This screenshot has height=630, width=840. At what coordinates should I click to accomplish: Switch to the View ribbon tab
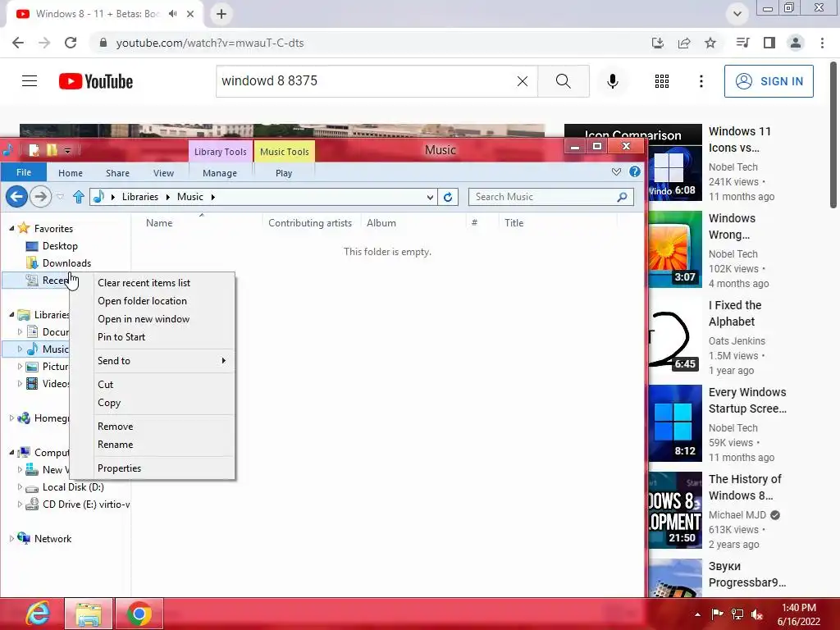(x=163, y=173)
